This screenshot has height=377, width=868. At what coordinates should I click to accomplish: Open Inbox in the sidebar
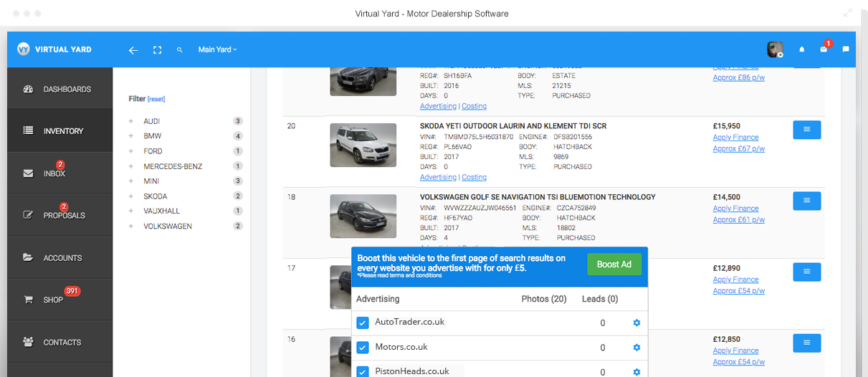59,173
